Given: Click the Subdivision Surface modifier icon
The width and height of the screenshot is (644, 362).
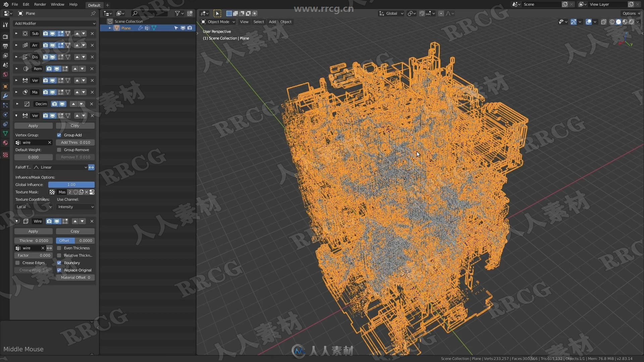Looking at the screenshot, I should tap(25, 33).
